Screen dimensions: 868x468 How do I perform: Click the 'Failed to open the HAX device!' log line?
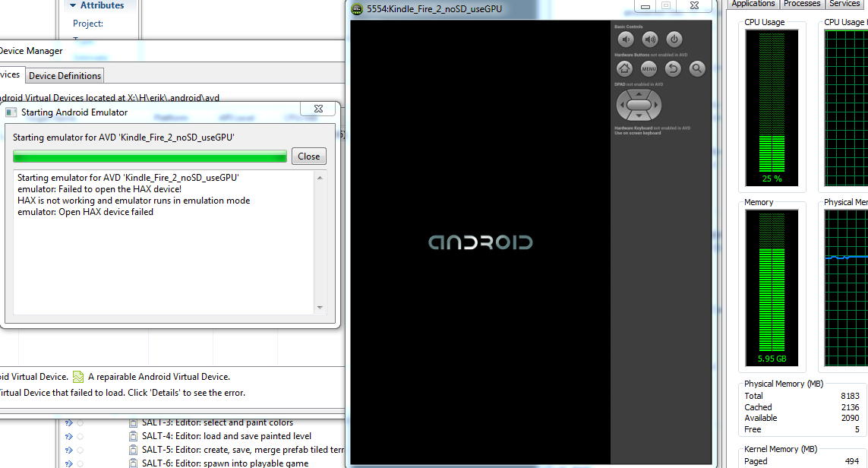coord(99,189)
